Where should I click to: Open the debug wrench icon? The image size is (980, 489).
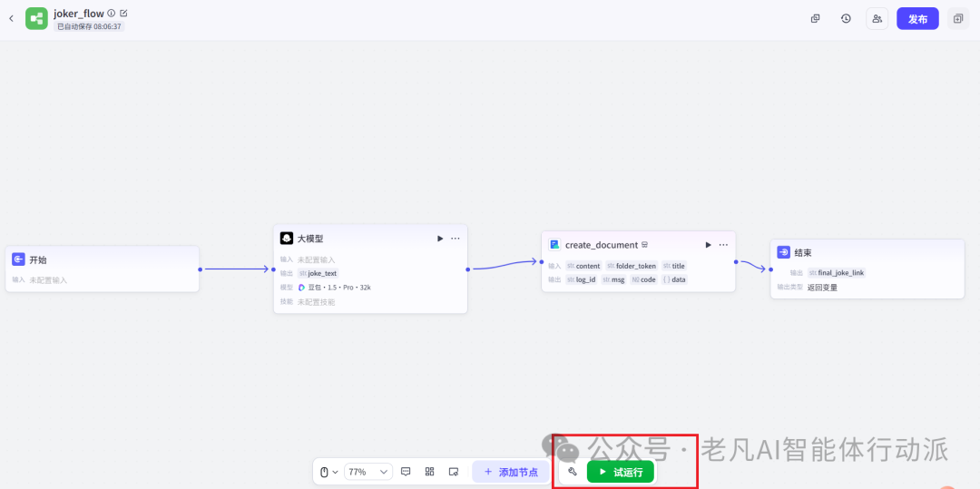(572, 472)
